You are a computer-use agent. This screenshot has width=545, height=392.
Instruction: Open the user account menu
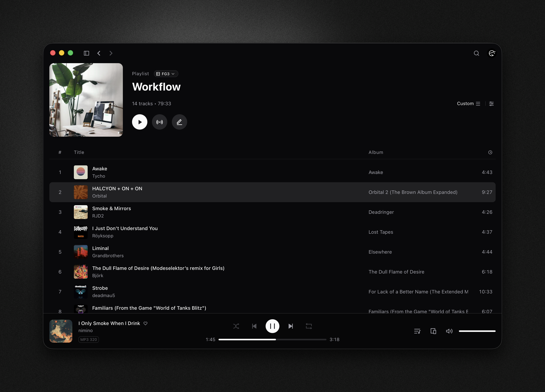pos(492,53)
